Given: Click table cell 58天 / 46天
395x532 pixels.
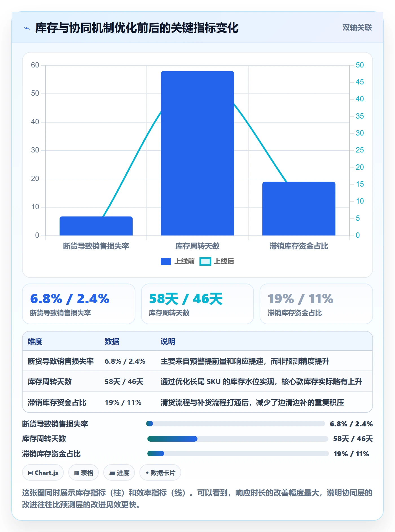Looking at the screenshot, I should (124, 382).
